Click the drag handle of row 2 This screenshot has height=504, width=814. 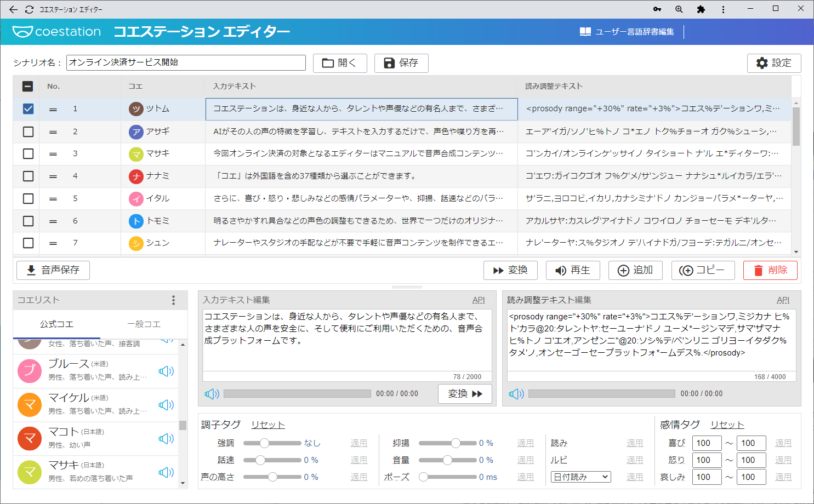pyautogui.click(x=53, y=132)
